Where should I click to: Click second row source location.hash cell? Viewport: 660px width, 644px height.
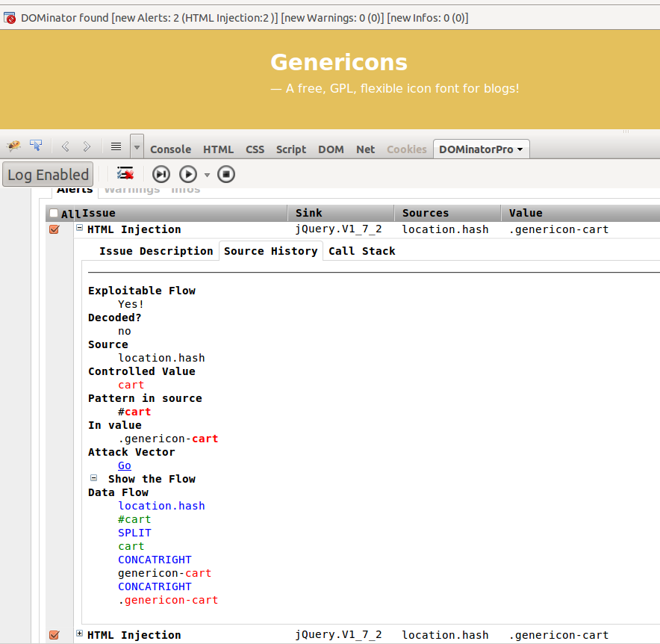point(445,635)
